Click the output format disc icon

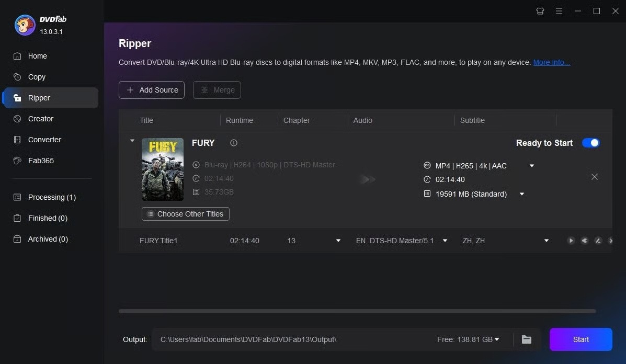[427, 165]
